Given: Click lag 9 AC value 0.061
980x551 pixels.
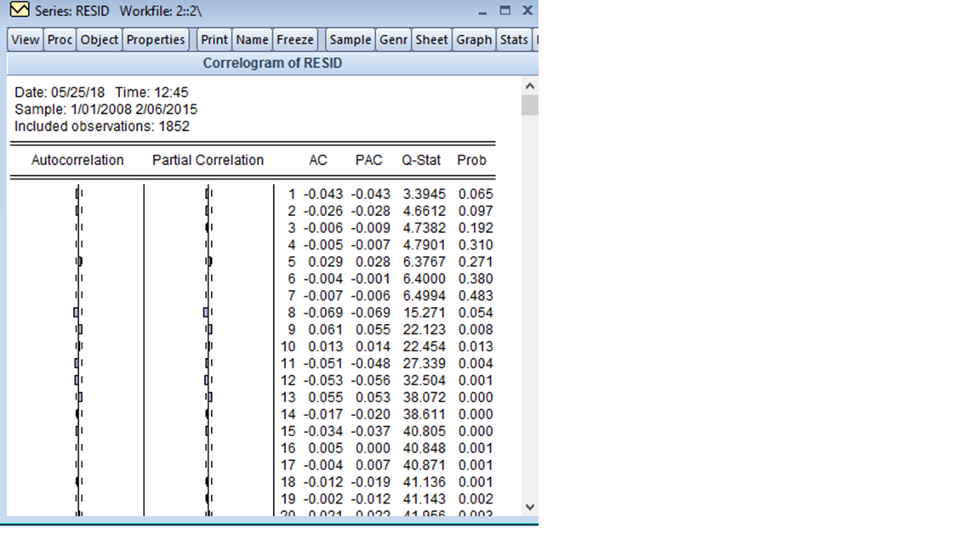Looking at the screenshot, I should 325,329.
